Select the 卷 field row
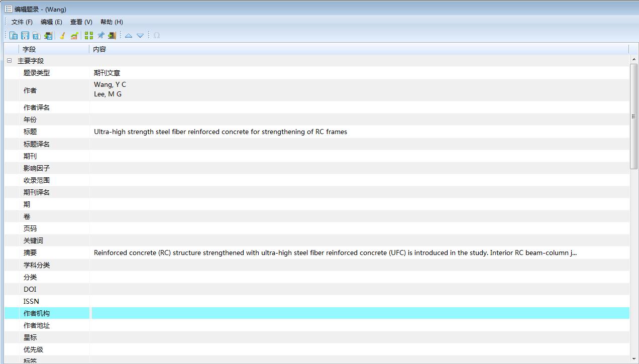 [317, 216]
